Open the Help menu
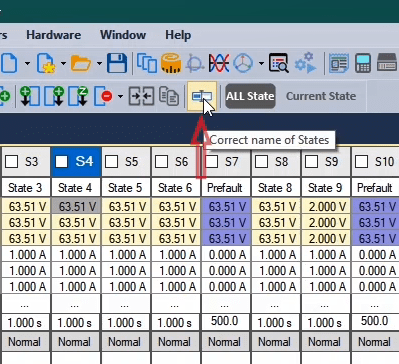This screenshot has height=364, width=399. (x=178, y=35)
